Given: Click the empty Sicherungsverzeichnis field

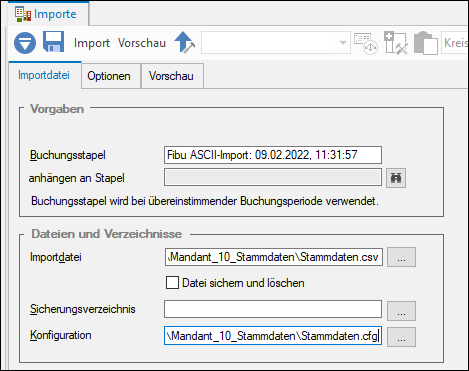Looking at the screenshot, I should pyautogui.click(x=273, y=309).
